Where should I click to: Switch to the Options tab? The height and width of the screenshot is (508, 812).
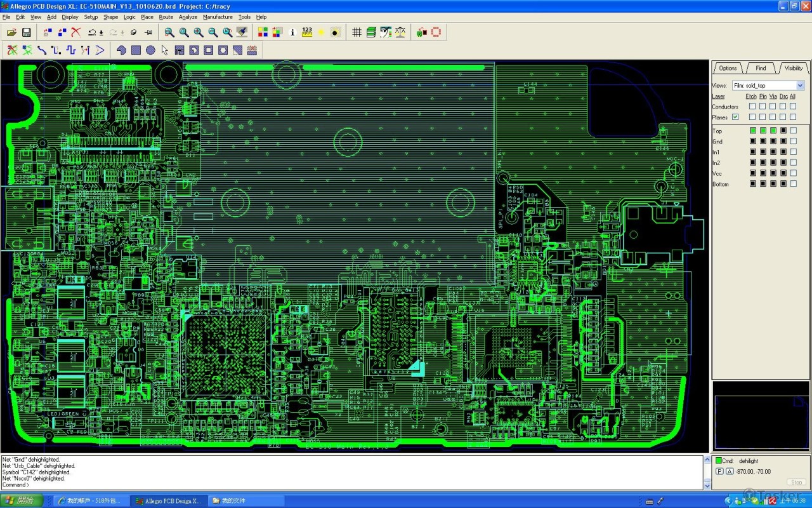pyautogui.click(x=728, y=68)
